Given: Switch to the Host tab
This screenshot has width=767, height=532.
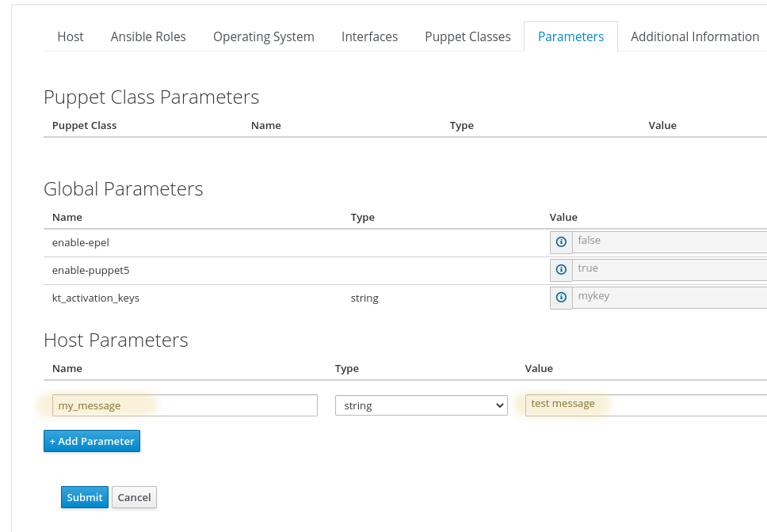Looking at the screenshot, I should pyautogui.click(x=71, y=36).
